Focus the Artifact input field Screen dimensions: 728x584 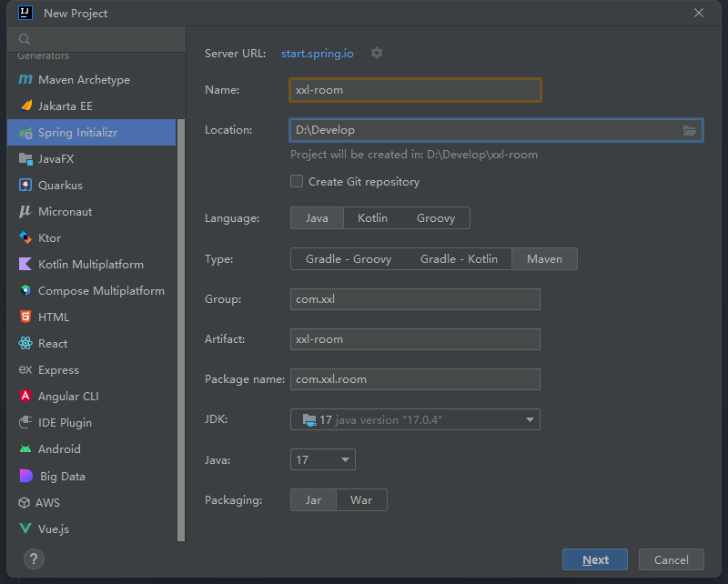click(415, 339)
